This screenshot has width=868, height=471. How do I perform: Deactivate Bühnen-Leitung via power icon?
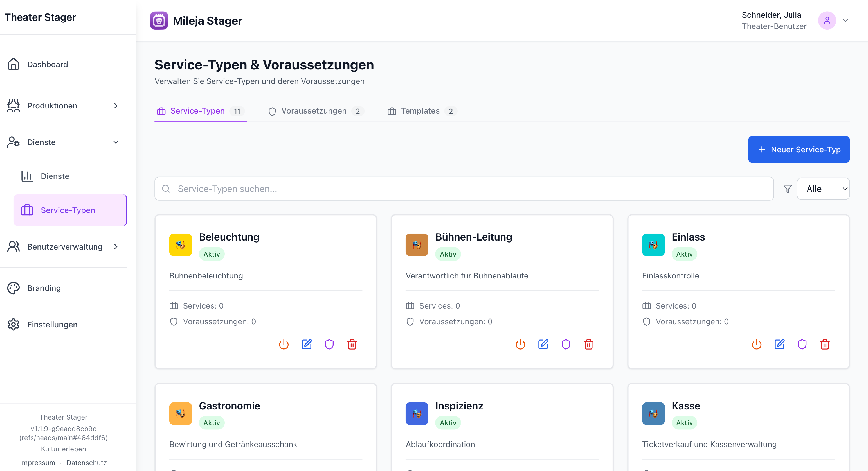pos(520,344)
